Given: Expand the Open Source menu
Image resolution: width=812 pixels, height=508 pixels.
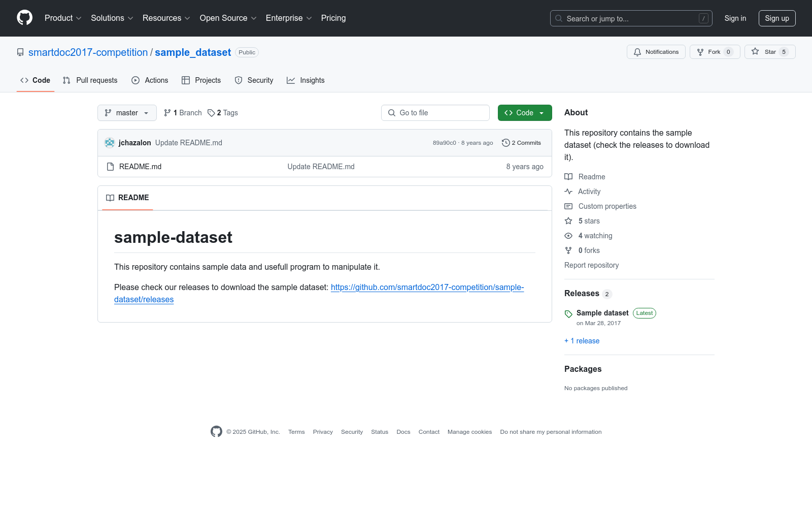Looking at the screenshot, I should point(228,18).
